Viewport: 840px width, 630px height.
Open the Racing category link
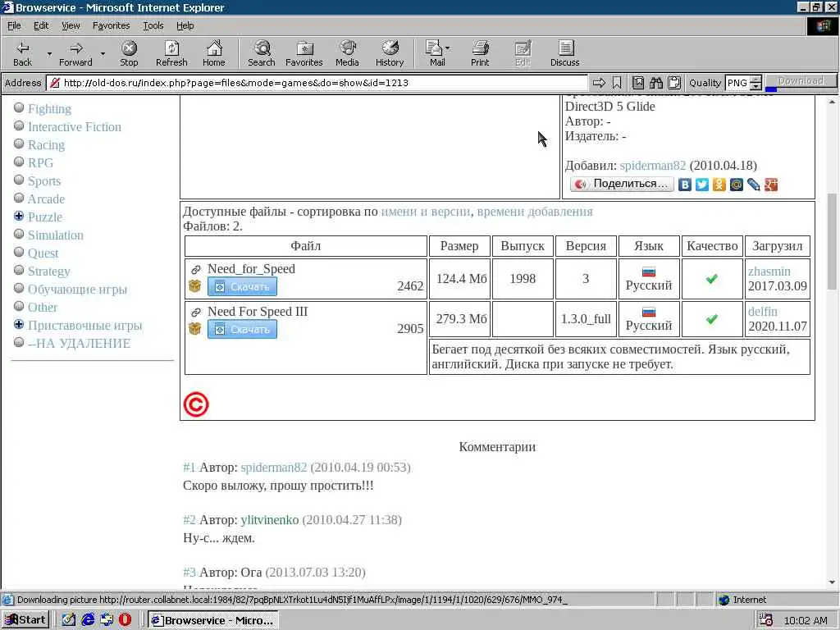point(46,144)
